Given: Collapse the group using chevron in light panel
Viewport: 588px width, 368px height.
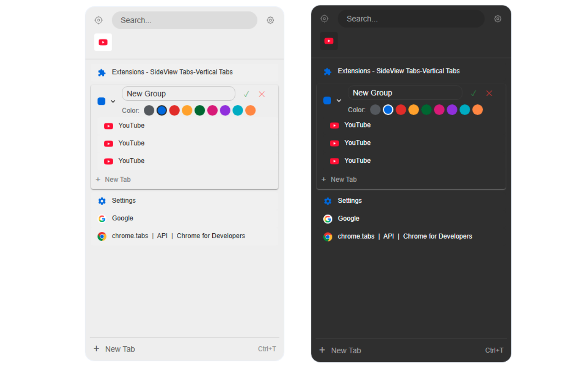Looking at the screenshot, I should [113, 101].
